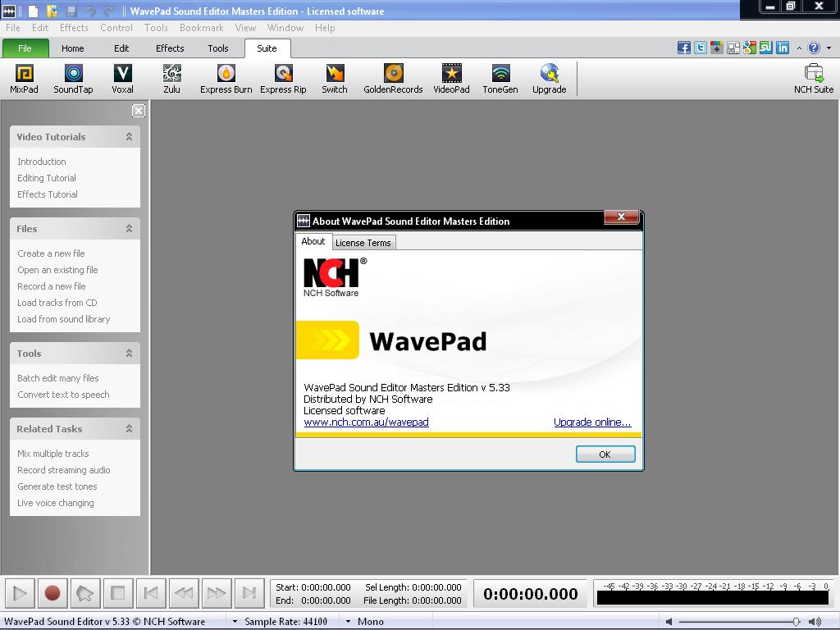The image size is (840, 630).
Task: Click Create a new file
Action: [51, 253]
